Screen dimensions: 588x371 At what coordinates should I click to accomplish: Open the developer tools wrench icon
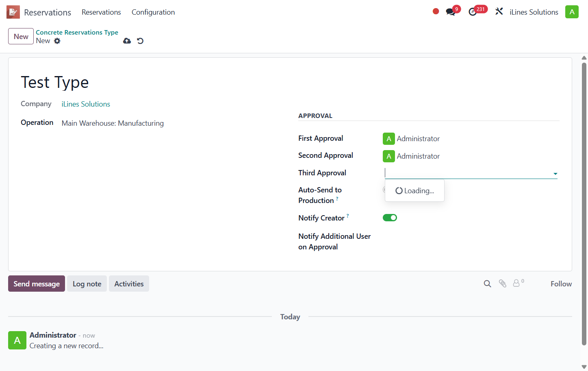(x=499, y=12)
